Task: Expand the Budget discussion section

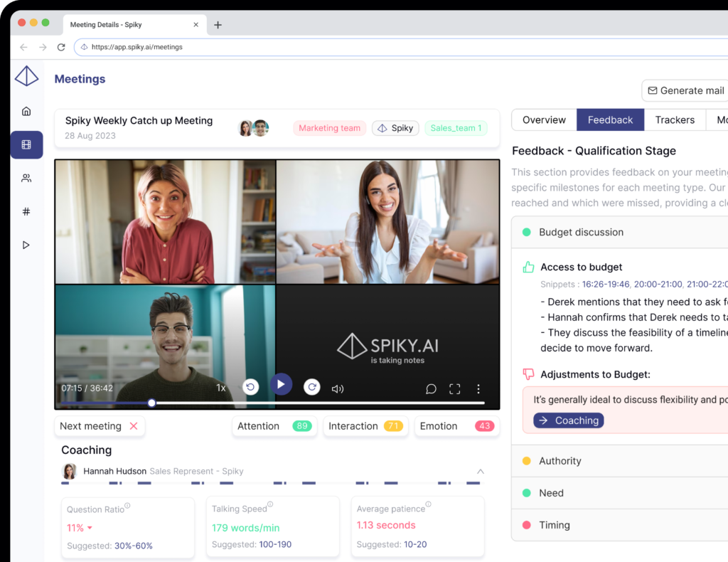Action: pos(620,232)
